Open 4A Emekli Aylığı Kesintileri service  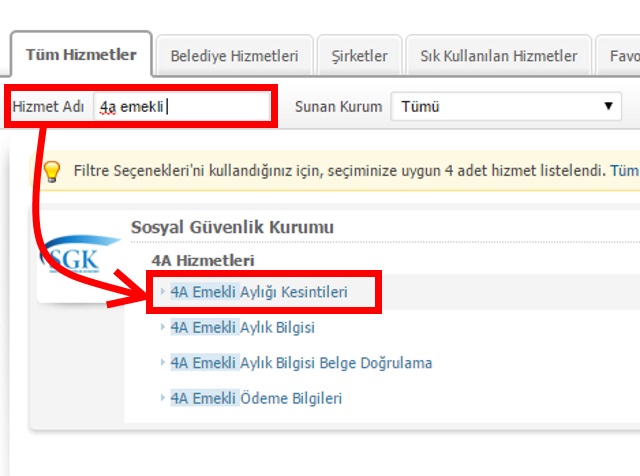point(259,292)
